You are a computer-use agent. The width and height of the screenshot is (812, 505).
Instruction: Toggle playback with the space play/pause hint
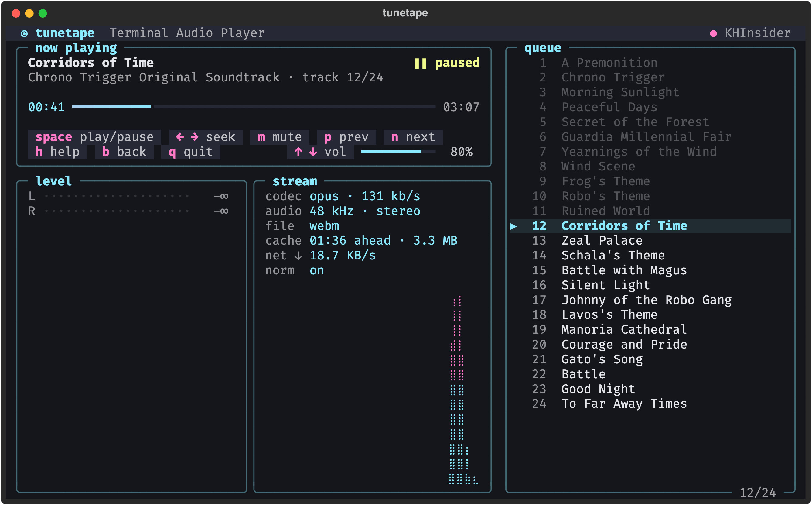pyautogui.click(x=94, y=137)
